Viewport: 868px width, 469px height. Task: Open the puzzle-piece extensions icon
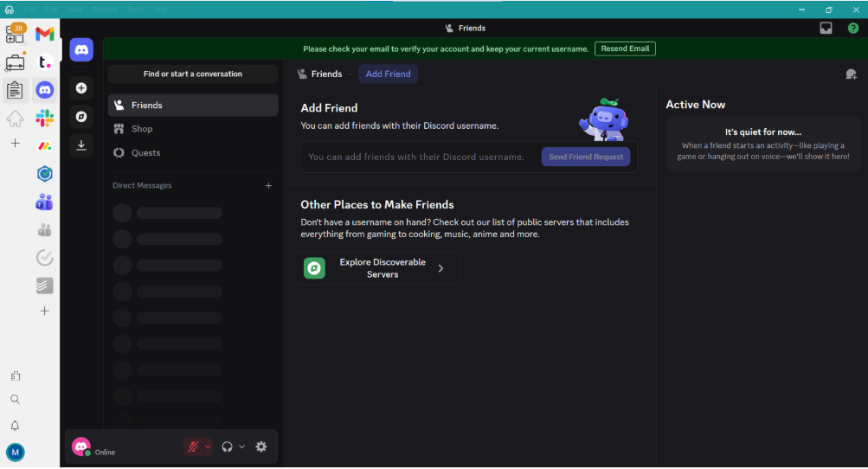(15, 376)
